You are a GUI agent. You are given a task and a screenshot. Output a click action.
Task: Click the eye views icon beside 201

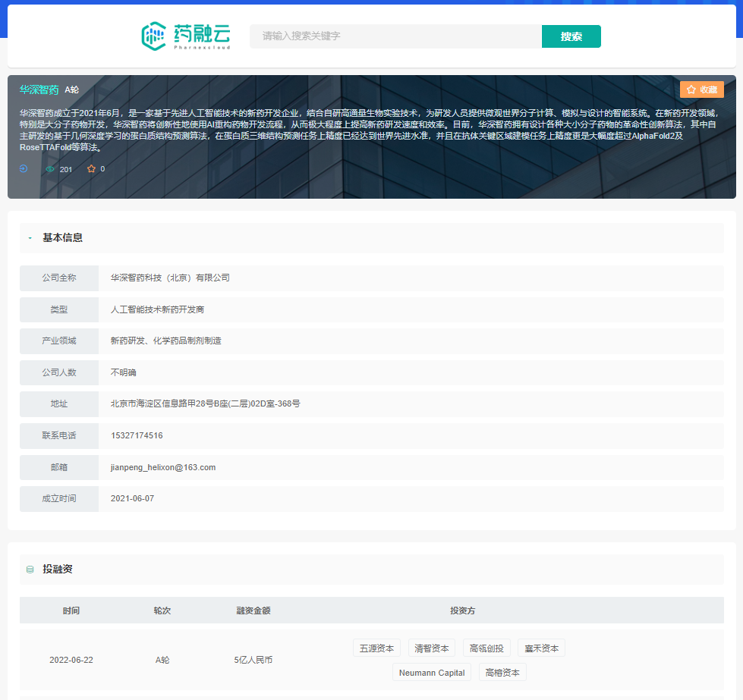tap(50, 169)
